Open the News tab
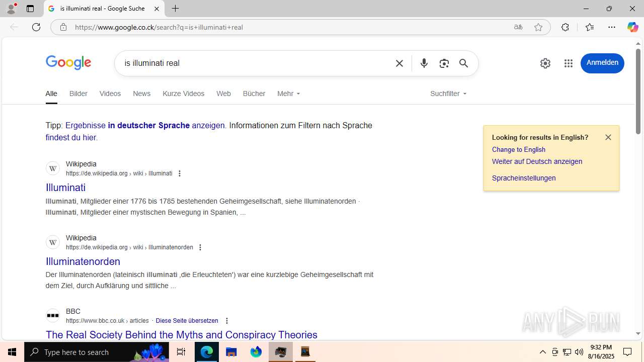 [142, 94]
